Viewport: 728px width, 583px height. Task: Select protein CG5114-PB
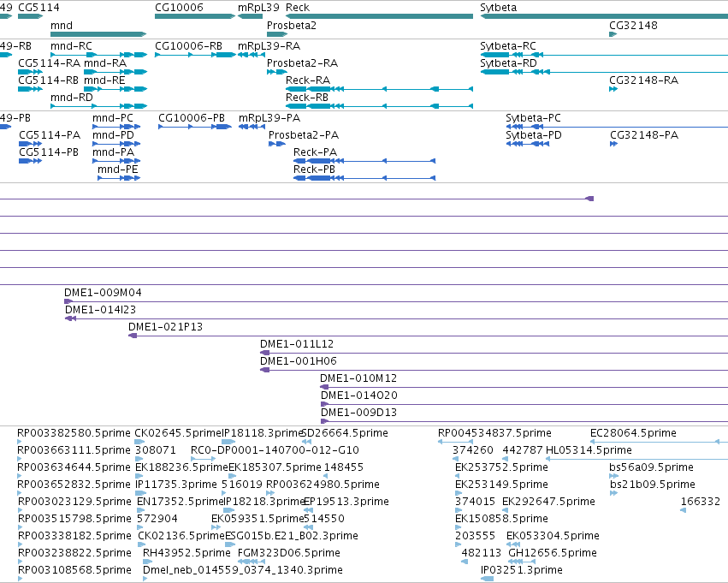coord(49,152)
